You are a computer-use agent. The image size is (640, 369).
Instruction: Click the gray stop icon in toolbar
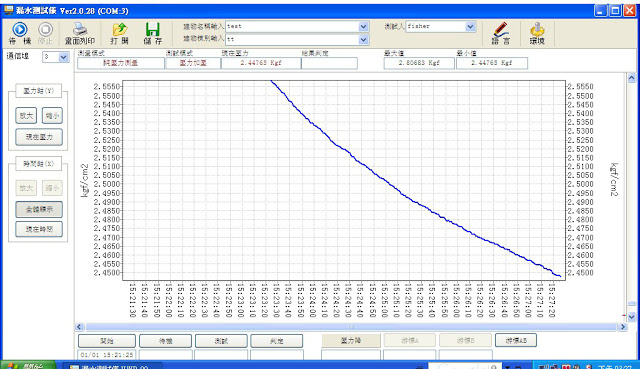tap(45, 29)
